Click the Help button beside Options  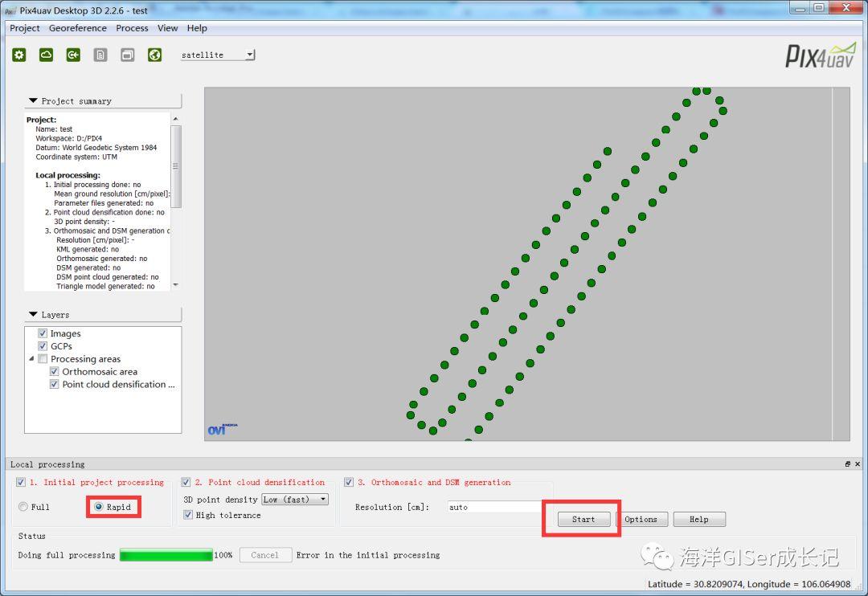[698, 519]
